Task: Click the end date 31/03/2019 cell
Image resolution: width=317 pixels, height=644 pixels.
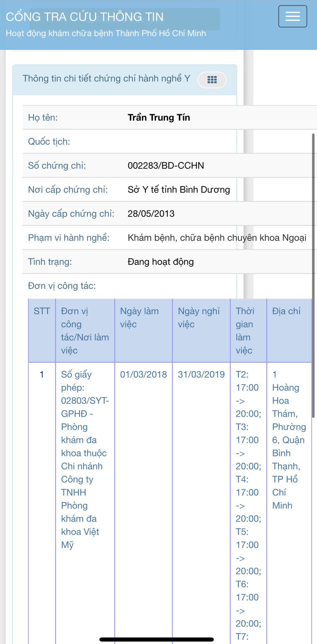Action: [x=201, y=374]
